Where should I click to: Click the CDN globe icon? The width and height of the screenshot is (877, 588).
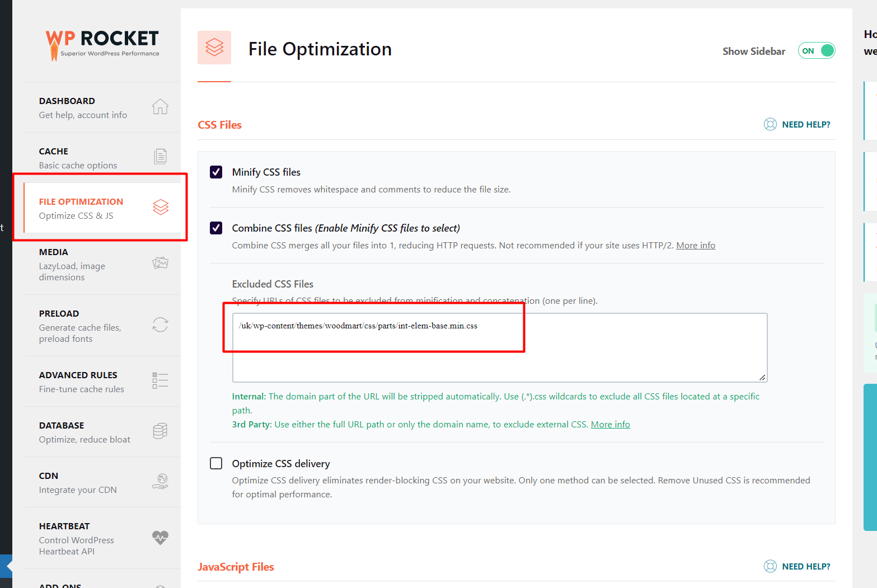coord(160,481)
